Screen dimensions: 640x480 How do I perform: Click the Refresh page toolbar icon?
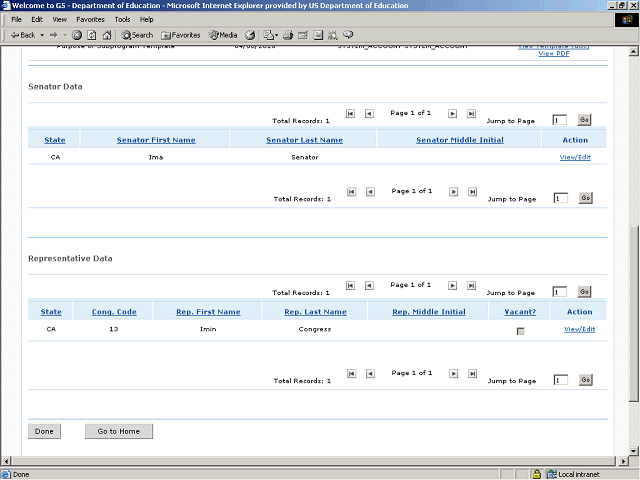click(91, 35)
